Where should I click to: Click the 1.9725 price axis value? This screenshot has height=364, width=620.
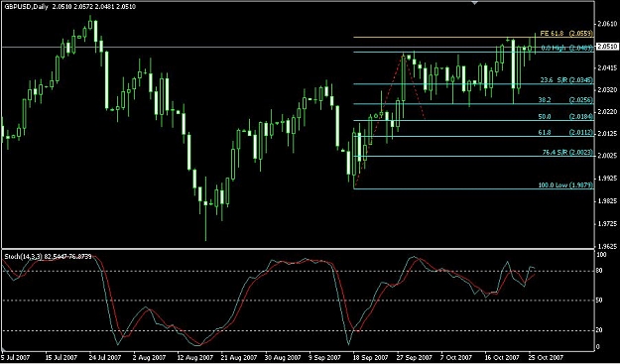pos(608,224)
